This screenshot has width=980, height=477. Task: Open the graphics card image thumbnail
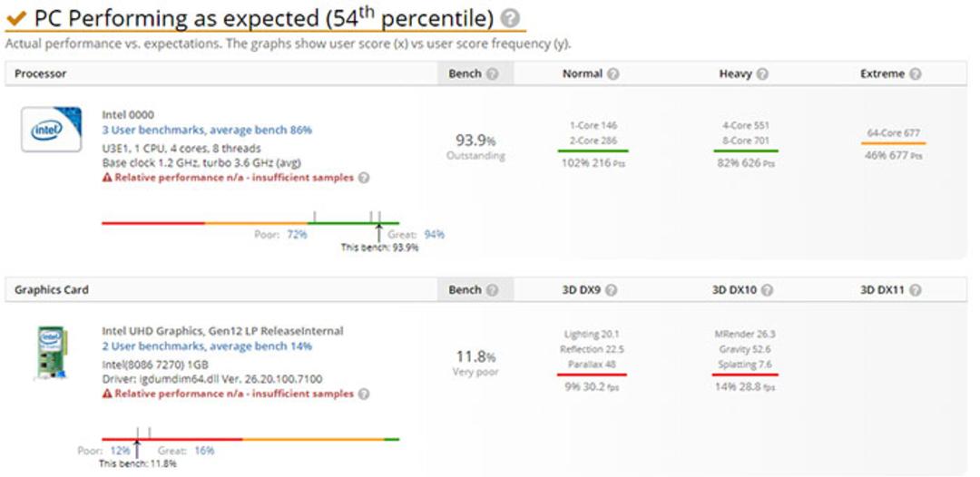pos(51,353)
